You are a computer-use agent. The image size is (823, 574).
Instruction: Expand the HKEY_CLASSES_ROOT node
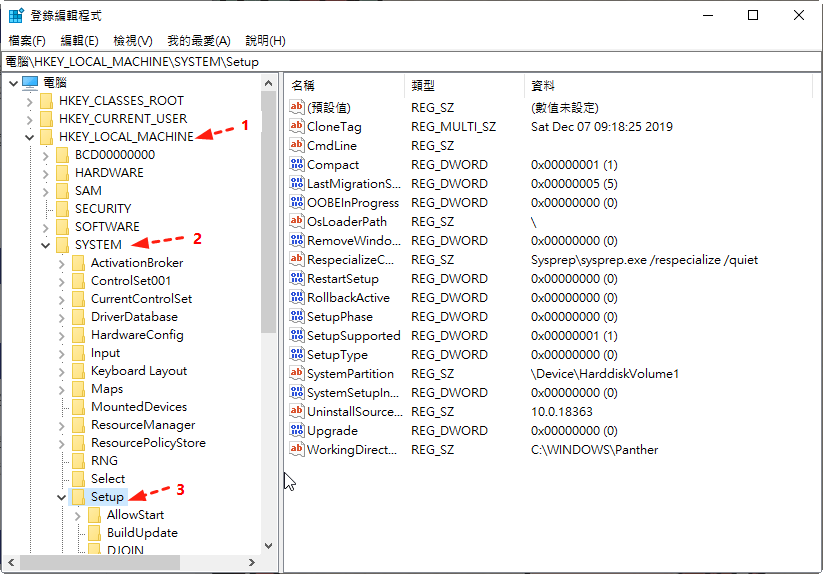tap(29, 101)
